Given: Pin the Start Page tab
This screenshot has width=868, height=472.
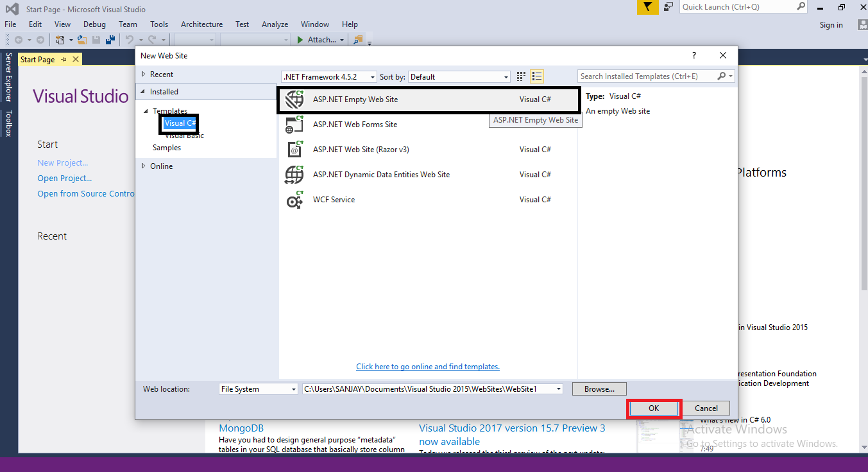Looking at the screenshot, I should [64, 59].
